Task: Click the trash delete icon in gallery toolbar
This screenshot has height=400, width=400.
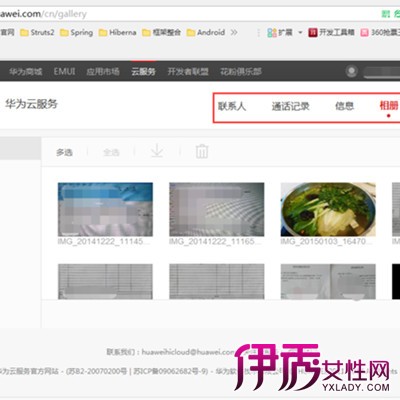Action: pos(202,151)
